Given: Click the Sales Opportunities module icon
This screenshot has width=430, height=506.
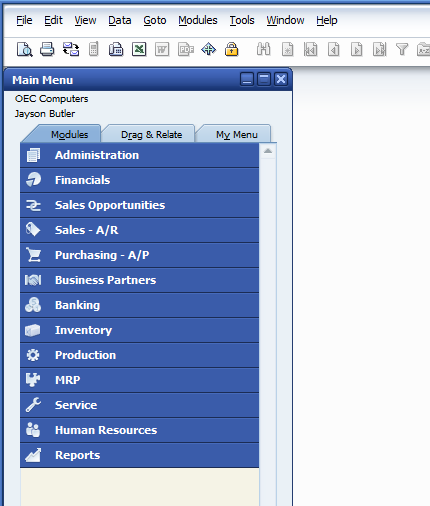Looking at the screenshot, I should [33, 205].
